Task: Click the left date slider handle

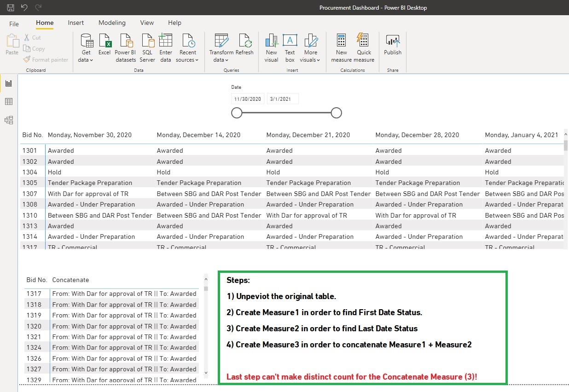Action: point(237,113)
